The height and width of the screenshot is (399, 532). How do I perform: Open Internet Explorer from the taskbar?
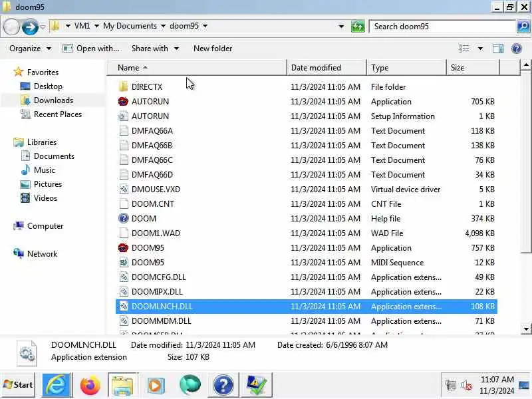click(57, 385)
